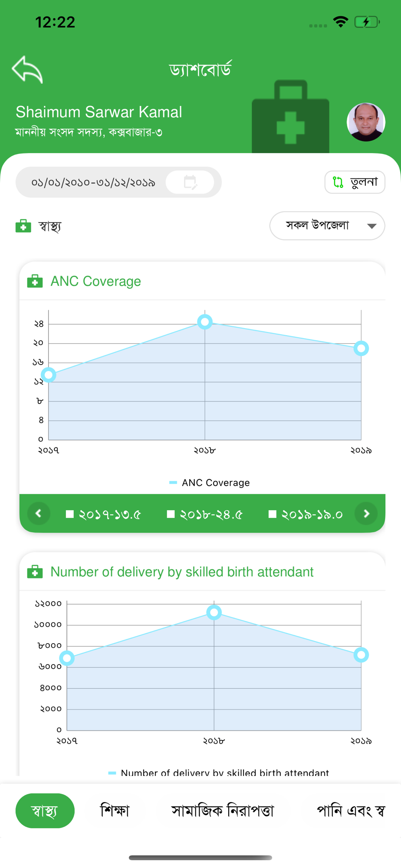Show the previous ANC Coverage legend values
The width and height of the screenshot is (401, 868).
[39, 513]
